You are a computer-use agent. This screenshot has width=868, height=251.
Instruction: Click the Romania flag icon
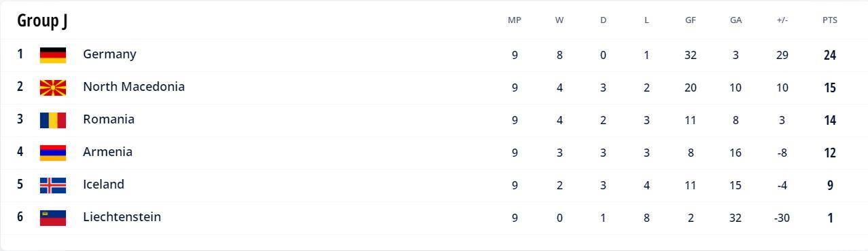[x=52, y=120]
